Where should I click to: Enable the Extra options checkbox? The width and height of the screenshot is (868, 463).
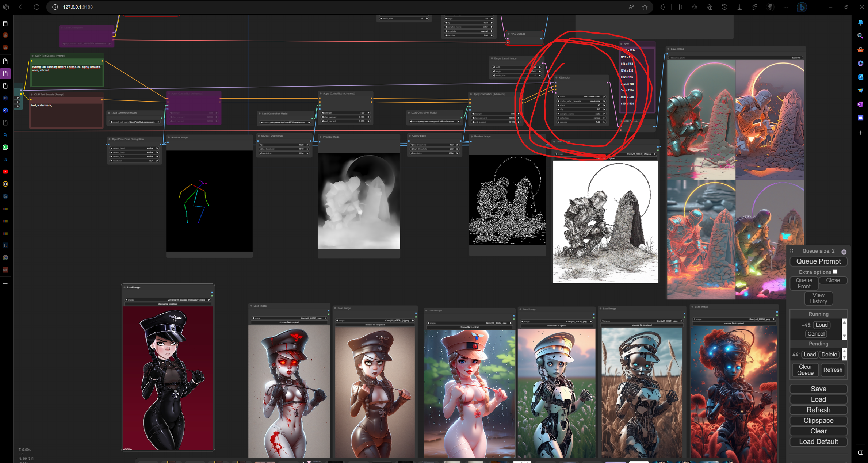(x=835, y=272)
